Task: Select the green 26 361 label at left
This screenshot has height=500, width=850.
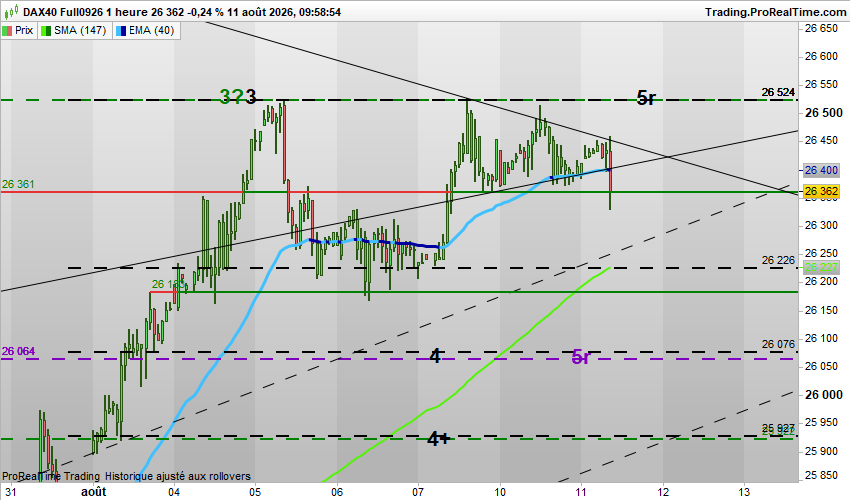Action: coord(18,184)
